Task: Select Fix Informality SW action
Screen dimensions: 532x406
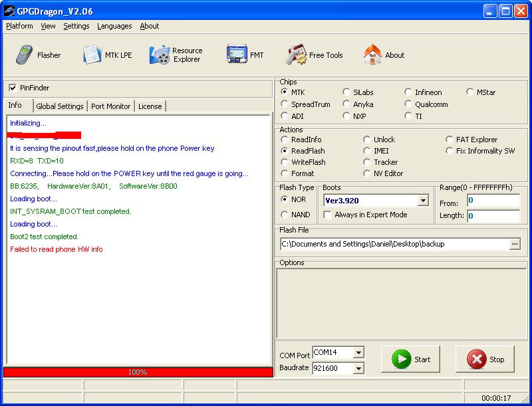Action: 450,151
